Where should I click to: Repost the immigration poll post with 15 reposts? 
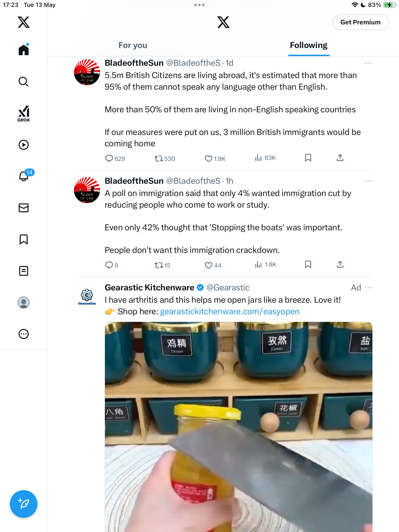click(x=162, y=265)
